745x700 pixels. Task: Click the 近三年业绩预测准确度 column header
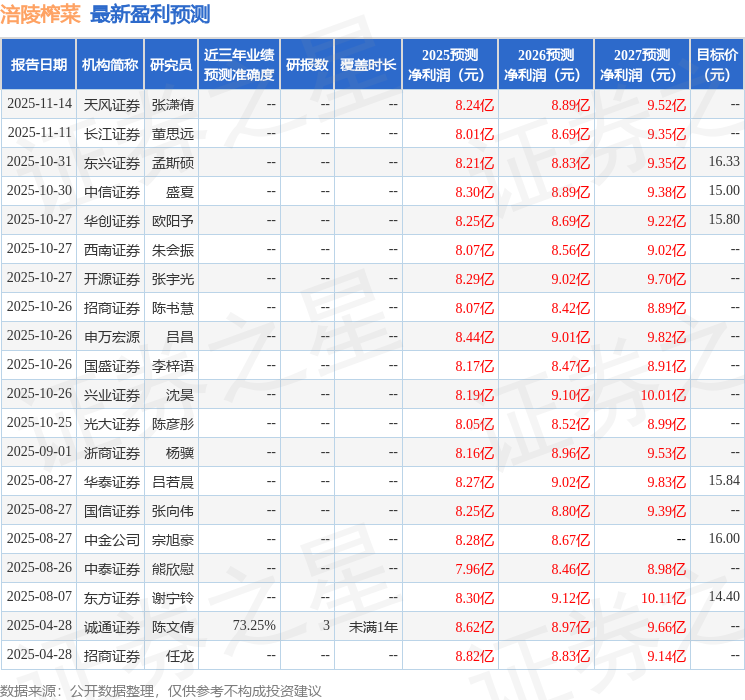(x=239, y=65)
